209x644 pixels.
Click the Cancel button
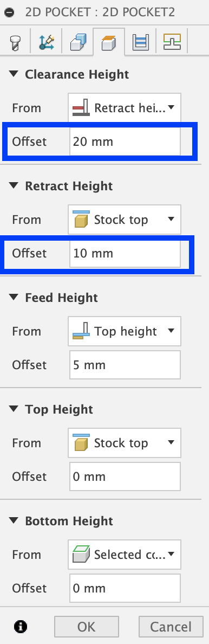[171, 627]
